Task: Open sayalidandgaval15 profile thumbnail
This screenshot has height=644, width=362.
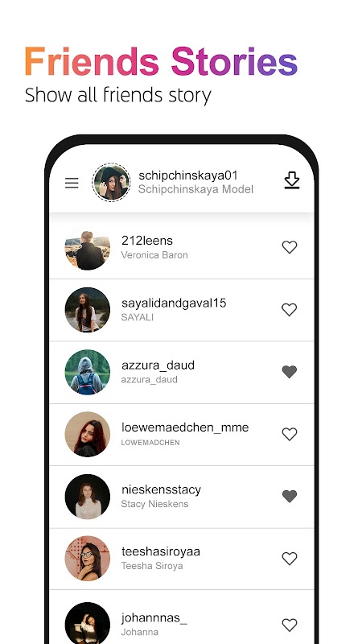Action: (88, 310)
